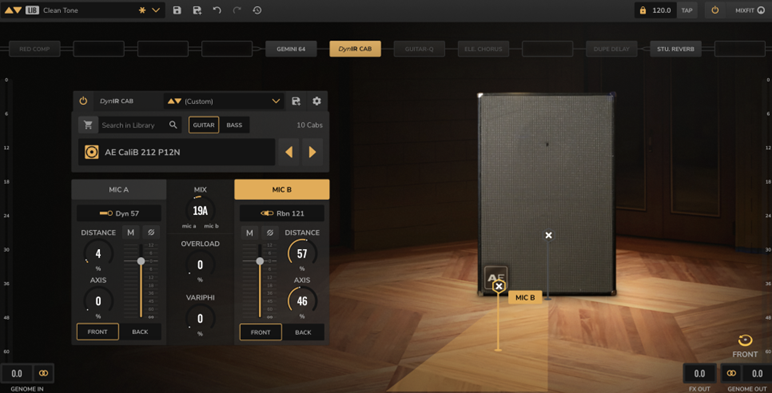Open the Dyn 57 microphone selector
Viewport: 772px width, 393px height.
tap(119, 213)
